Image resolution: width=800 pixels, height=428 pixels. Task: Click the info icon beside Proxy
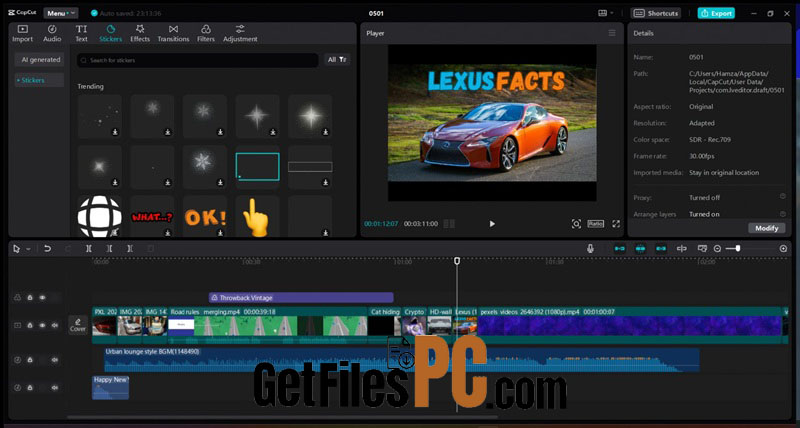point(782,196)
